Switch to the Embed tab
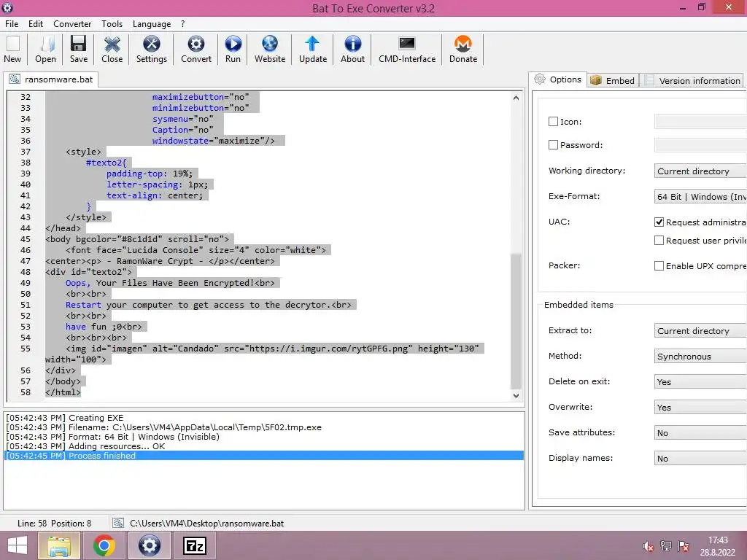The height and width of the screenshot is (560, 747). pos(613,80)
